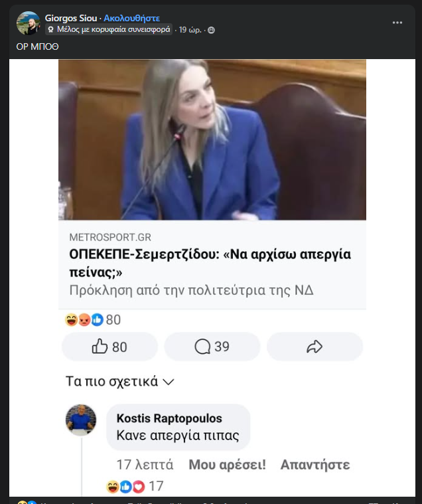Open the Giorgos Siou name link
The image size is (422, 504).
[72, 18]
